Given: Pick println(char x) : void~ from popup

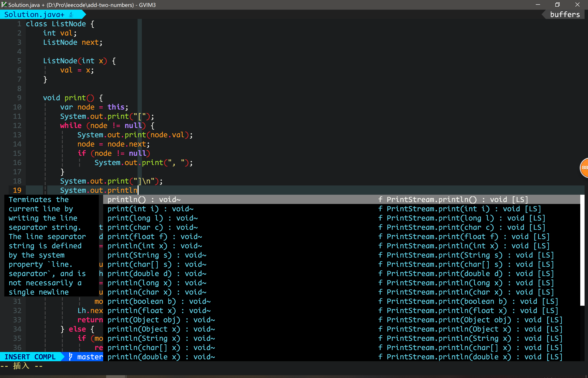Looking at the screenshot, I should (x=341, y=292).
